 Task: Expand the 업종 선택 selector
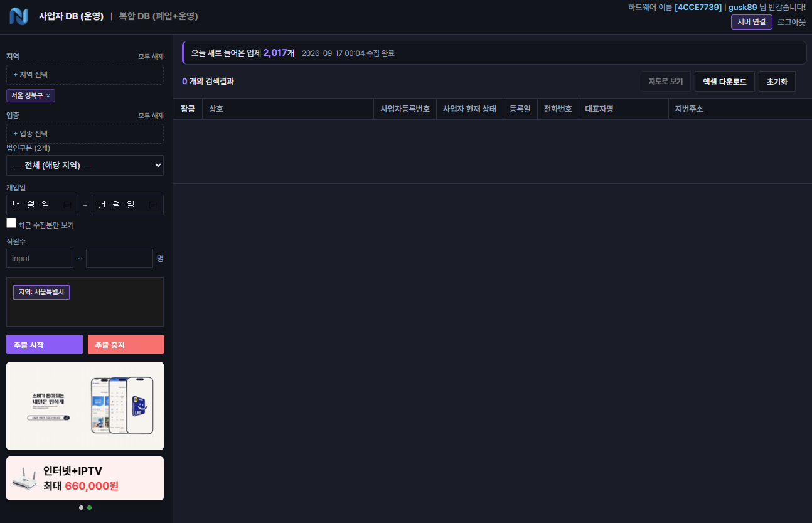pyautogui.click(x=85, y=134)
